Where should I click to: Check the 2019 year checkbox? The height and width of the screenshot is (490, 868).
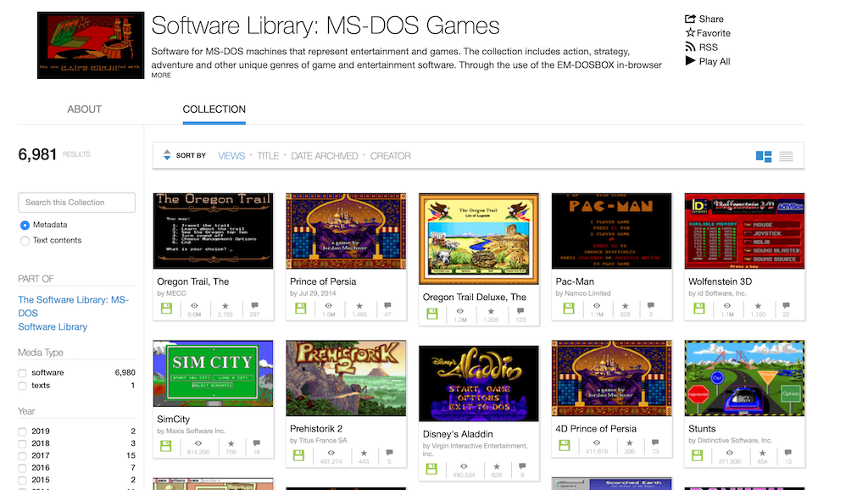click(x=22, y=432)
